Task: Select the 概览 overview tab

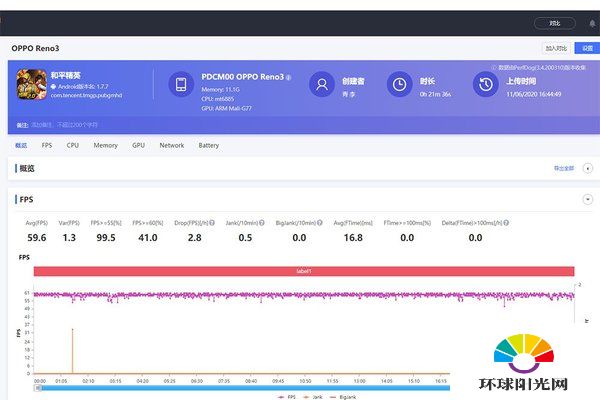Action: (21, 145)
